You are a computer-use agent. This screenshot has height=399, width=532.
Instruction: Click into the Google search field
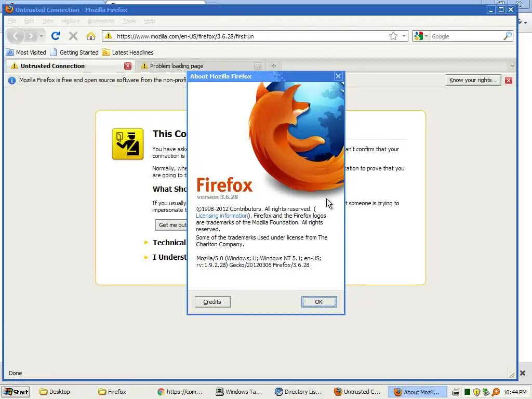(466, 36)
